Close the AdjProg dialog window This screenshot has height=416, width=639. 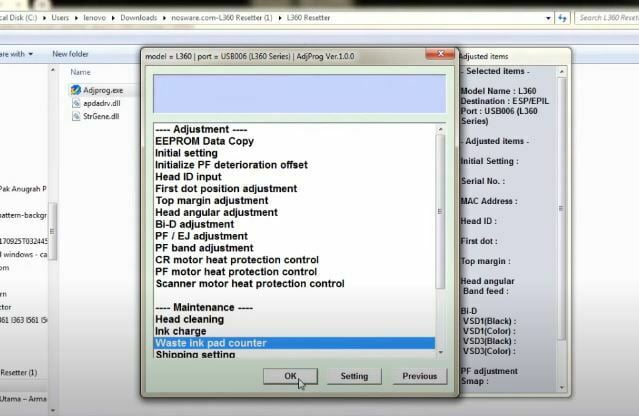click(440, 54)
